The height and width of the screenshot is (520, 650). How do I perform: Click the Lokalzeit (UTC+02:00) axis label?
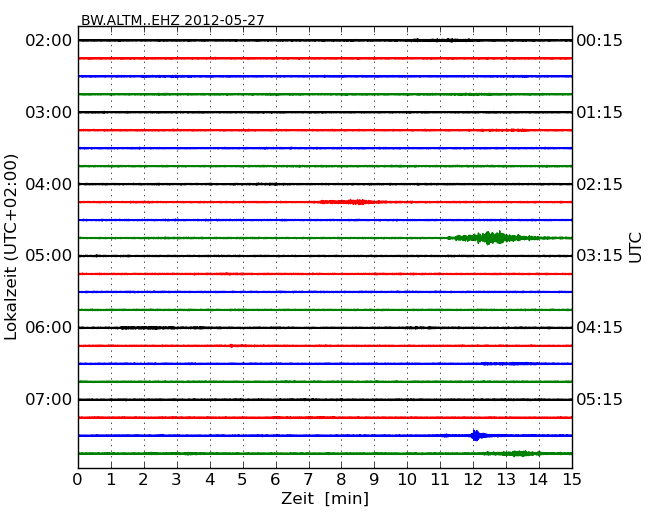(x=11, y=247)
